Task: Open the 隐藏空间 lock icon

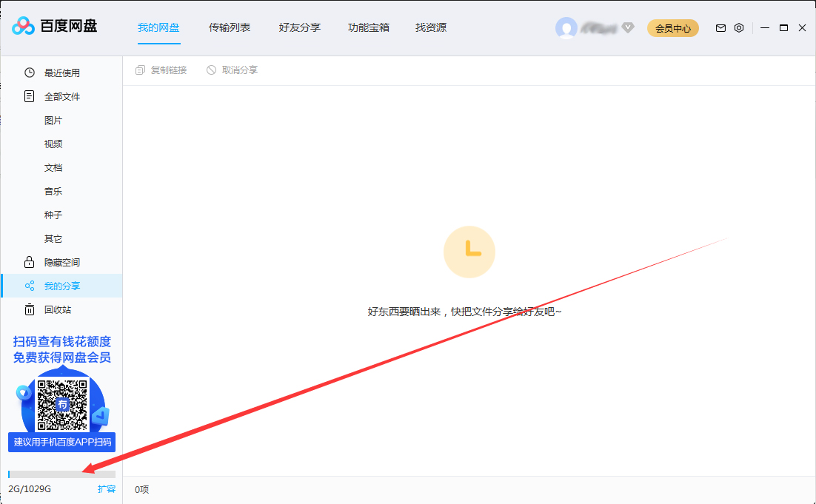Action: [x=29, y=261]
